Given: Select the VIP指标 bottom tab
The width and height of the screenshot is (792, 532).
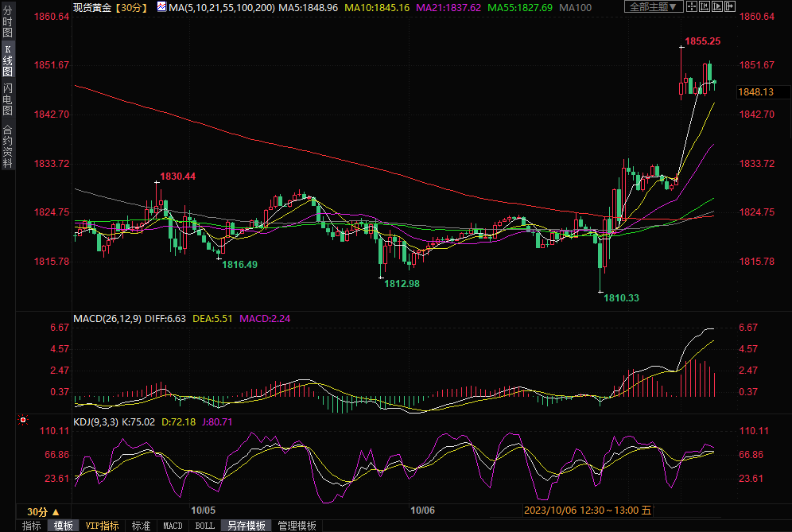Looking at the screenshot, I should (x=102, y=526).
